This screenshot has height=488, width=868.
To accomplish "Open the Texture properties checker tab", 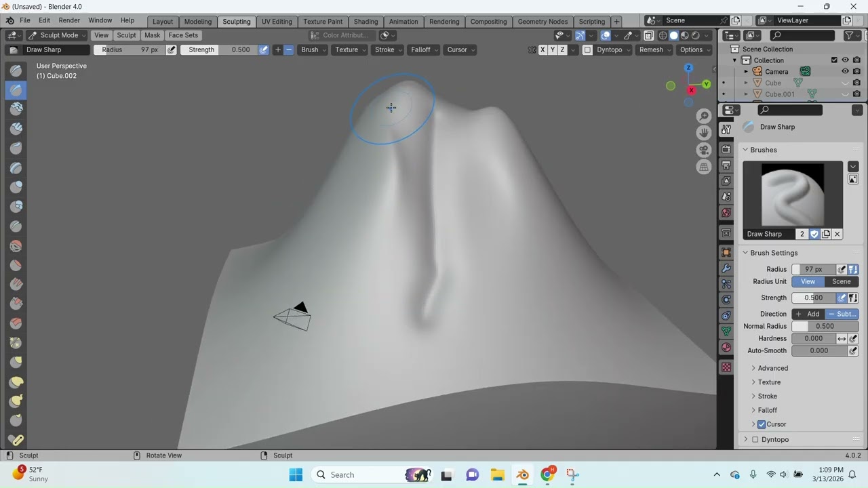I will coord(726,367).
